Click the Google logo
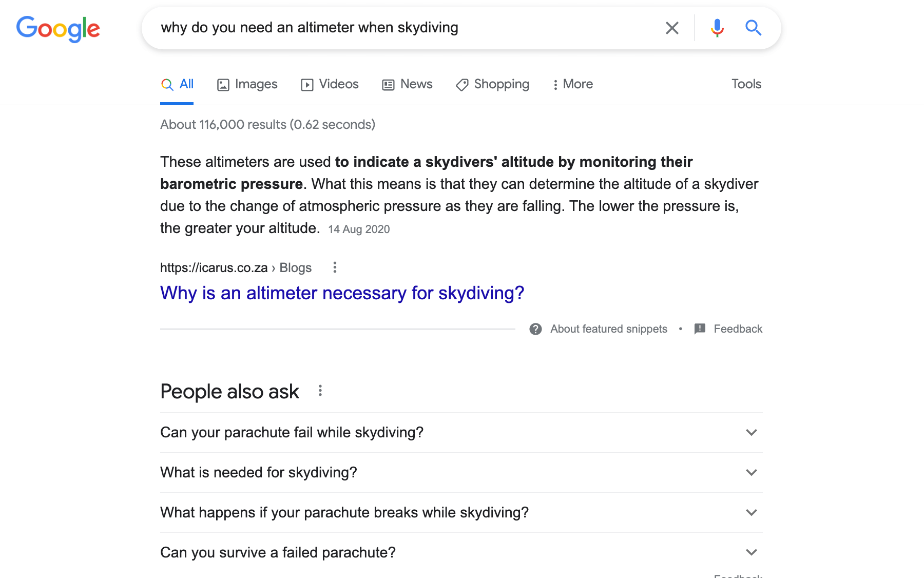The image size is (924, 578). (x=57, y=29)
